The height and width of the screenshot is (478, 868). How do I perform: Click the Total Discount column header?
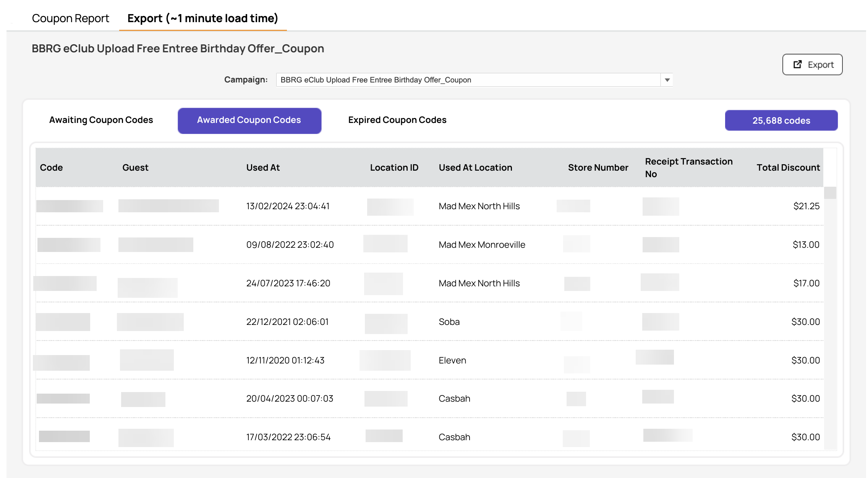tap(788, 168)
